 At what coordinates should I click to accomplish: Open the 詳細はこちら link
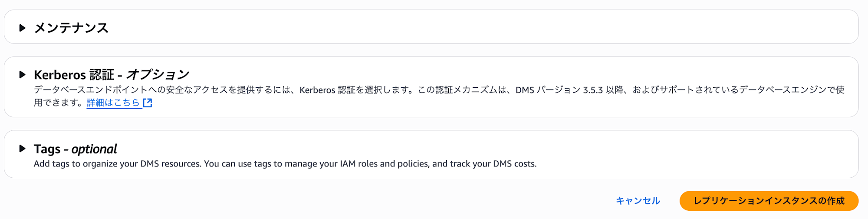pos(113,103)
